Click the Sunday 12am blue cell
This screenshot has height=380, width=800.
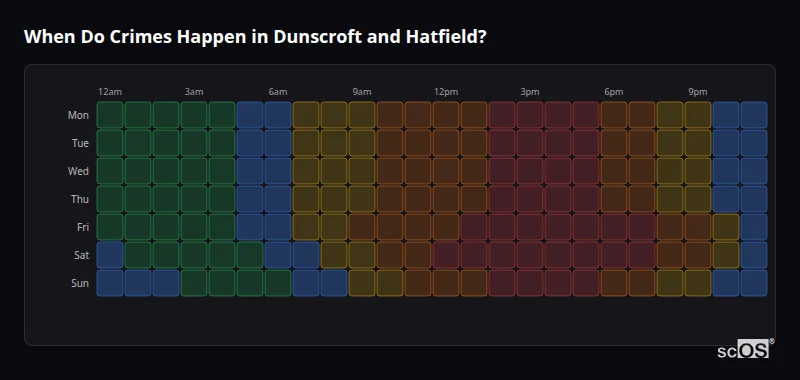pyautogui.click(x=110, y=283)
